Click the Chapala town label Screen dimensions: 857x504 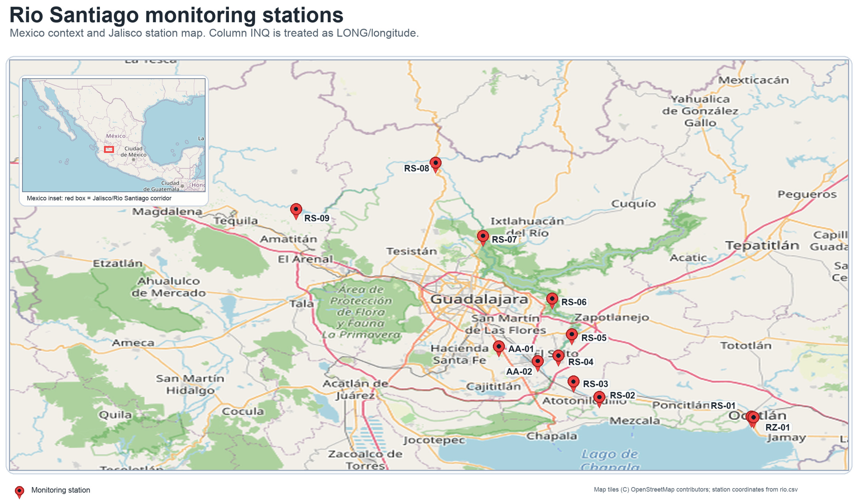[552, 436]
